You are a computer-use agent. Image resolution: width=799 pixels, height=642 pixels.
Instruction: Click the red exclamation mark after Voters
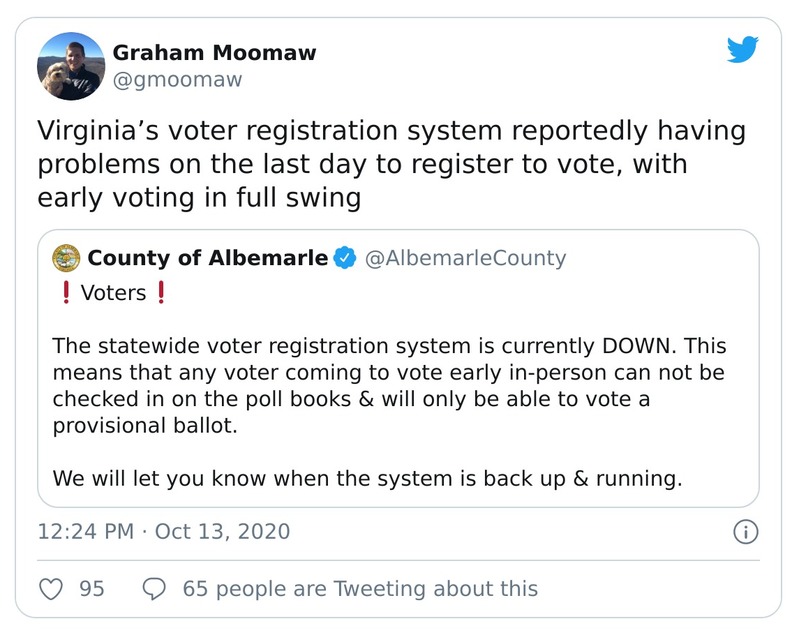point(160,293)
